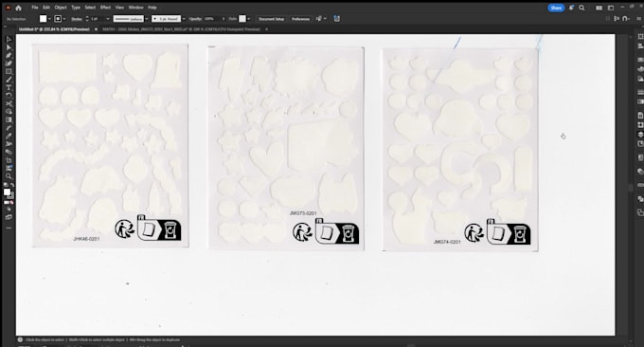Click the stroke weight stepper arrows
This screenshot has width=644, height=347.
pyautogui.click(x=87, y=19)
